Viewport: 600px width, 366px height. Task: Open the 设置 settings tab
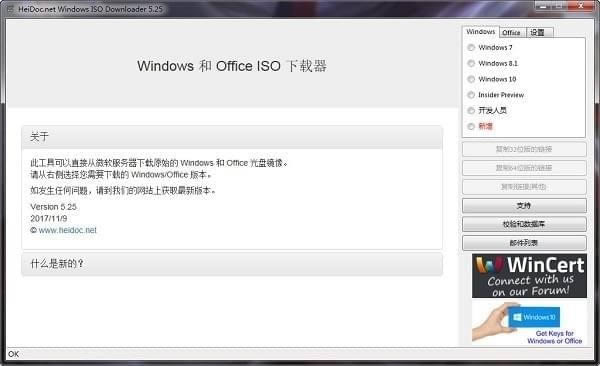[539, 33]
